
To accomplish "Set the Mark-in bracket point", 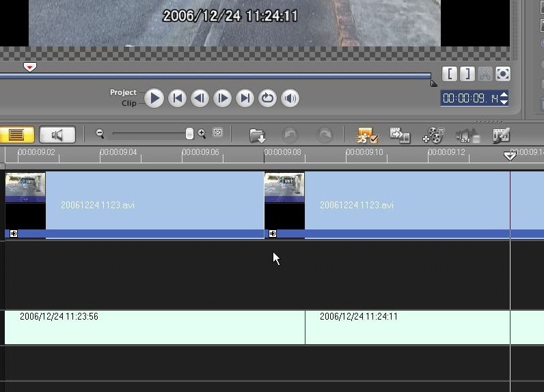I will click(450, 74).
